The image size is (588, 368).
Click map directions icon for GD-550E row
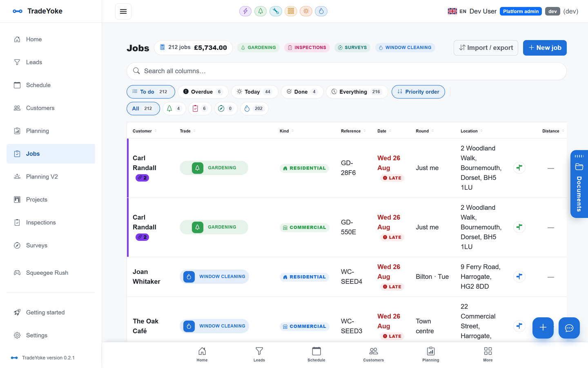point(519,227)
